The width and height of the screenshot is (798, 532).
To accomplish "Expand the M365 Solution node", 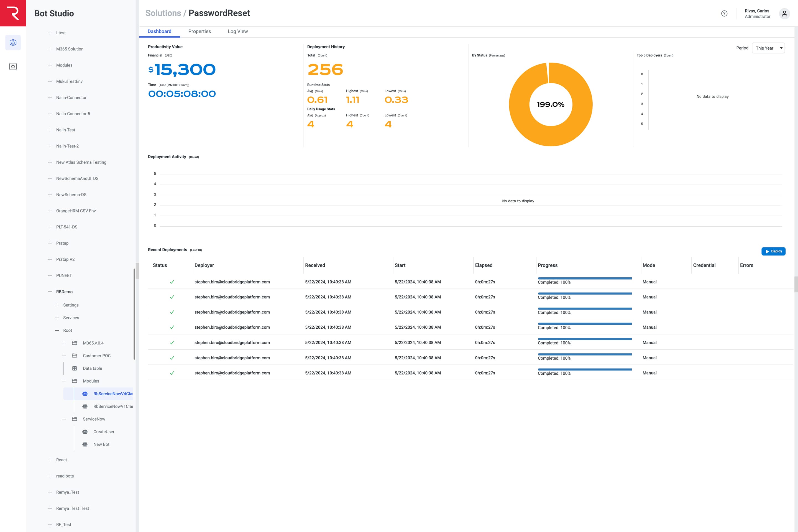I will 50,49.
